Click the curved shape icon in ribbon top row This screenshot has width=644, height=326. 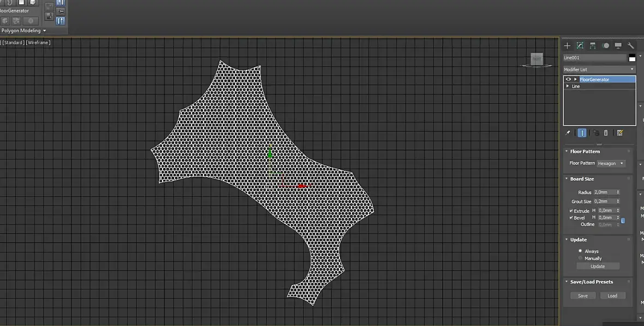click(x=10, y=2)
